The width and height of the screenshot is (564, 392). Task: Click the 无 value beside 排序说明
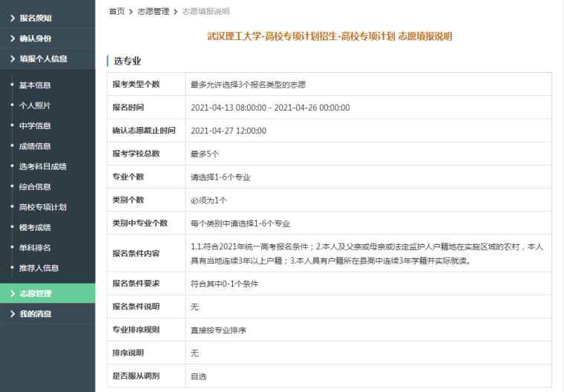194,353
